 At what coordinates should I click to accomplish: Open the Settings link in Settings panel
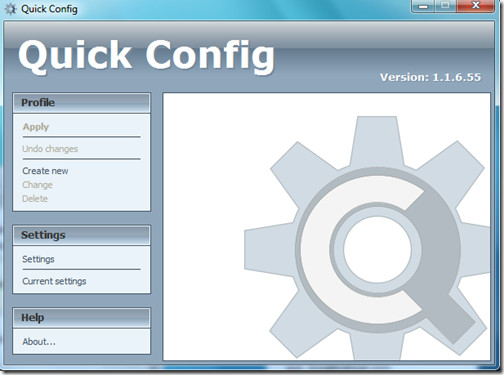pyautogui.click(x=38, y=259)
